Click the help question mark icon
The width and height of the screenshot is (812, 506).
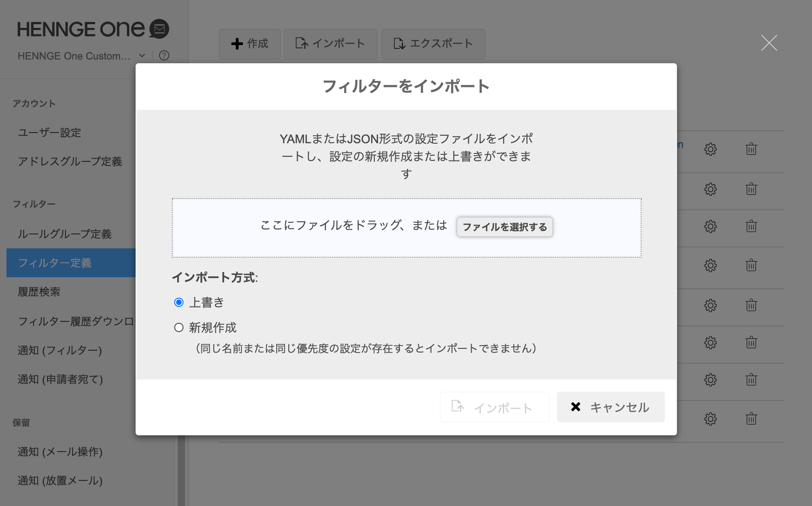click(164, 55)
